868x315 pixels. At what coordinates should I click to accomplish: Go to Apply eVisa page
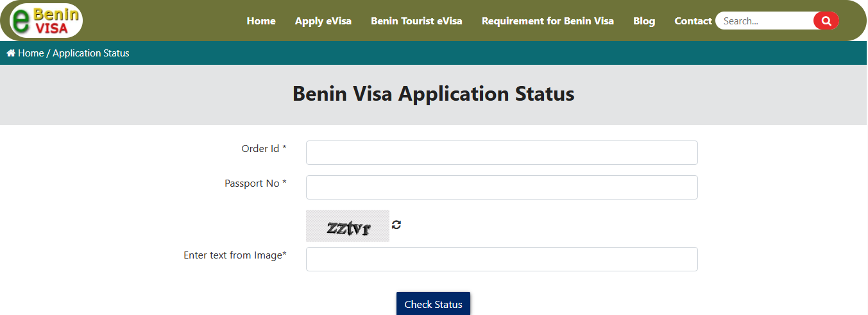[323, 21]
